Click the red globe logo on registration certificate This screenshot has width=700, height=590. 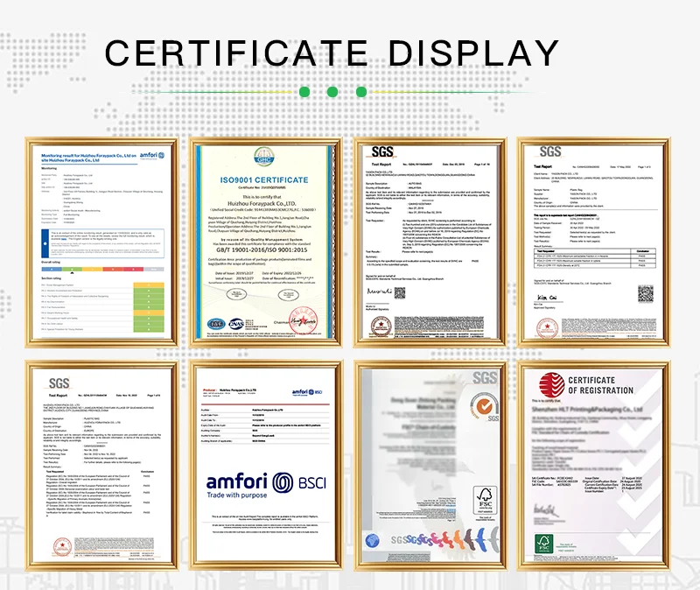tap(552, 384)
